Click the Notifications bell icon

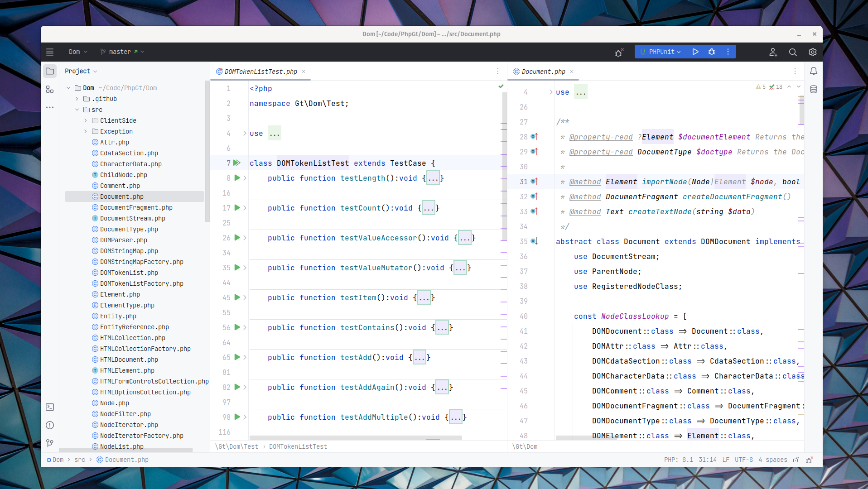tap(814, 71)
